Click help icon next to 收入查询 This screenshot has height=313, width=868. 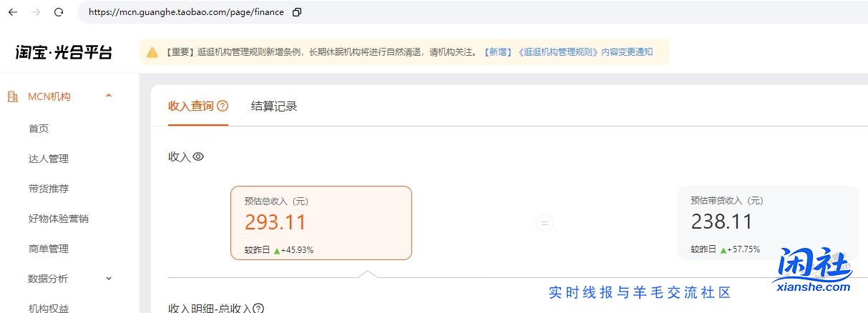(x=223, y=106)
